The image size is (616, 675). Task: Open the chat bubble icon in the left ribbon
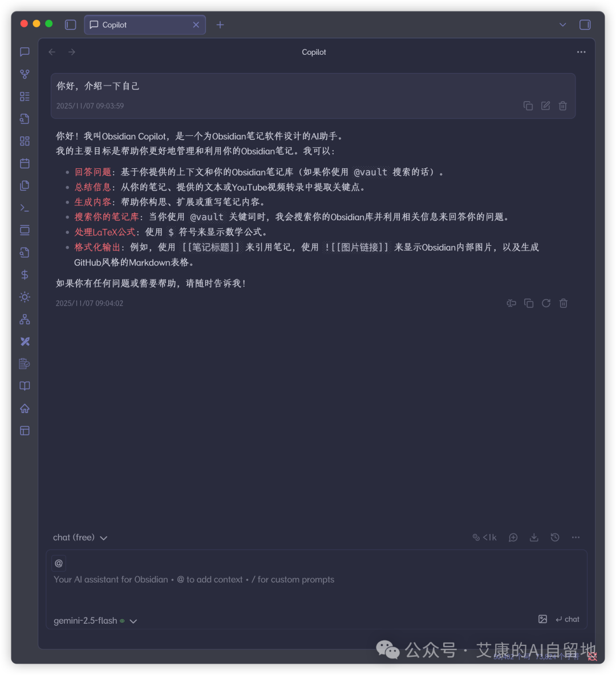[25, 52]
